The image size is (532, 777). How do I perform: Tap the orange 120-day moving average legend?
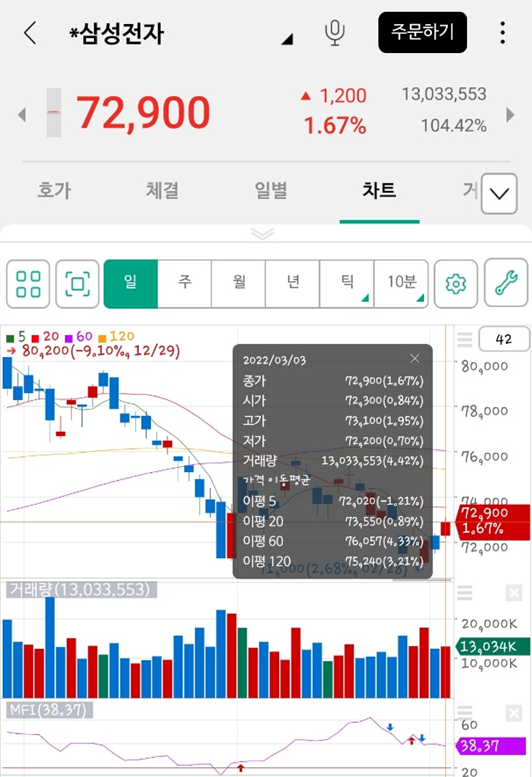tap(116, 337)
